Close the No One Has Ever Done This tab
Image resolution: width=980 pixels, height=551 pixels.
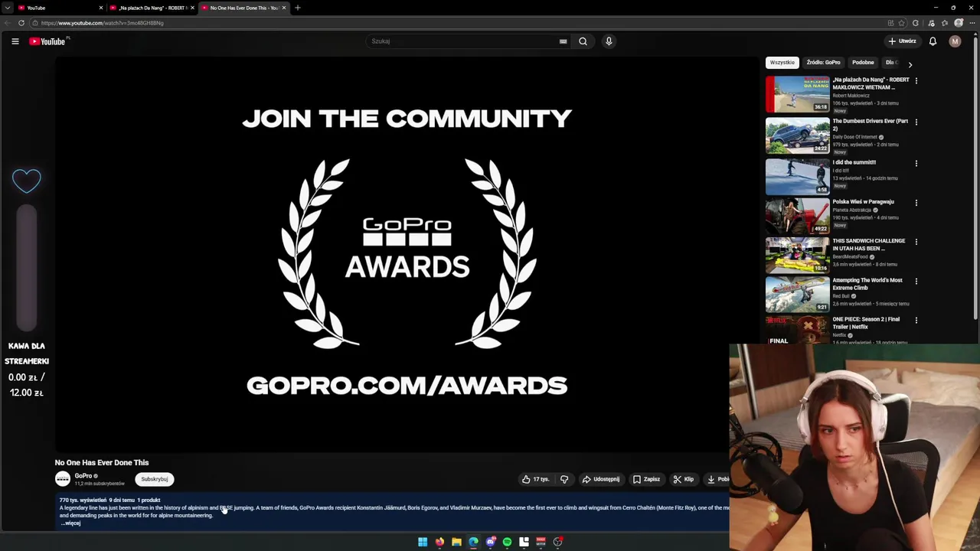(x=284, y=8)
